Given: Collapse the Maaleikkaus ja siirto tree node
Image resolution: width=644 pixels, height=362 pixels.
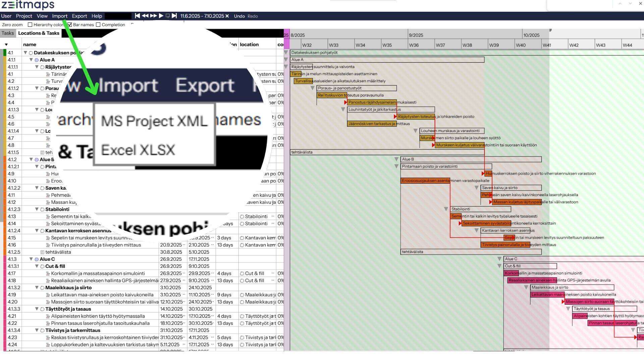Looking at the screenshot, I should 37,288.
